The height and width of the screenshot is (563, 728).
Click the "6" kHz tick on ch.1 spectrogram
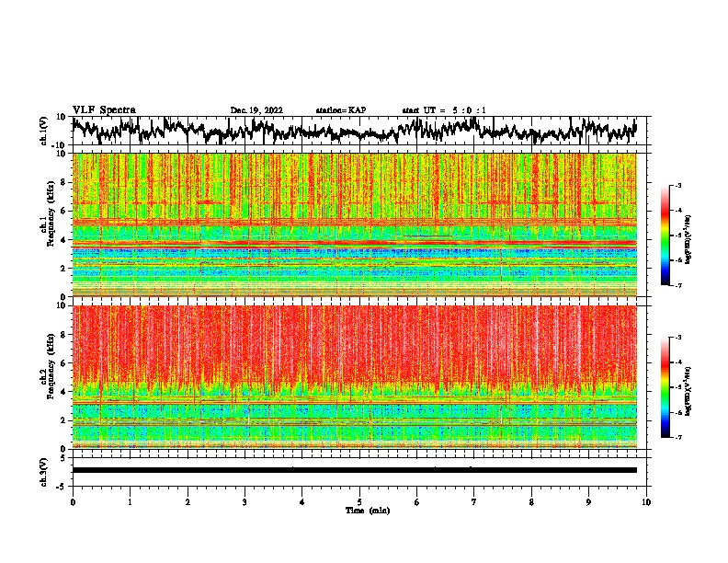(63, 212)
